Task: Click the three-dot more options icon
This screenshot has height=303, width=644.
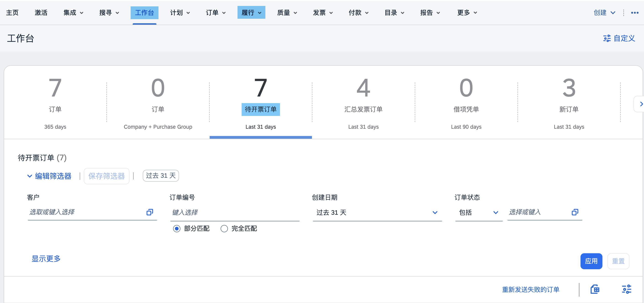Action: [x=634, y=13]
